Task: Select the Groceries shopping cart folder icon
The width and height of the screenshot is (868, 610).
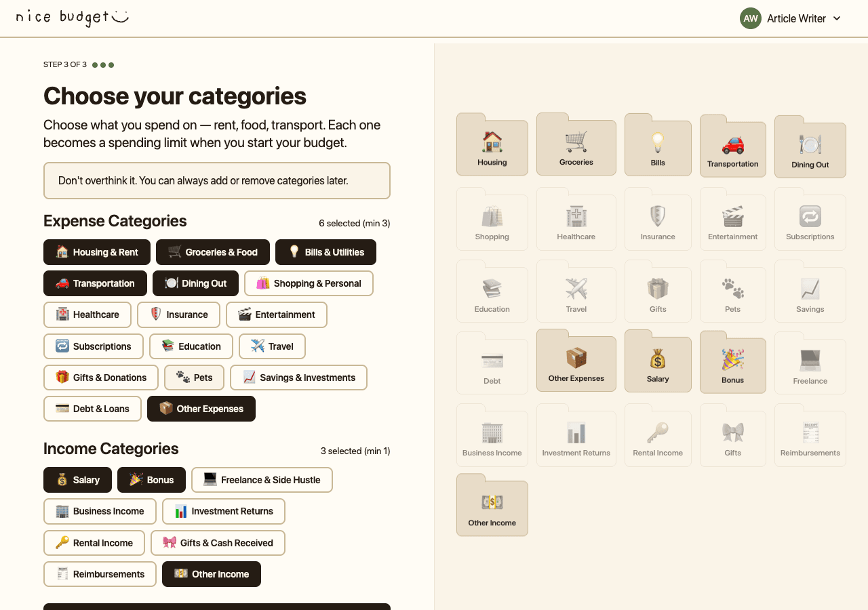Action: point(576,144)
